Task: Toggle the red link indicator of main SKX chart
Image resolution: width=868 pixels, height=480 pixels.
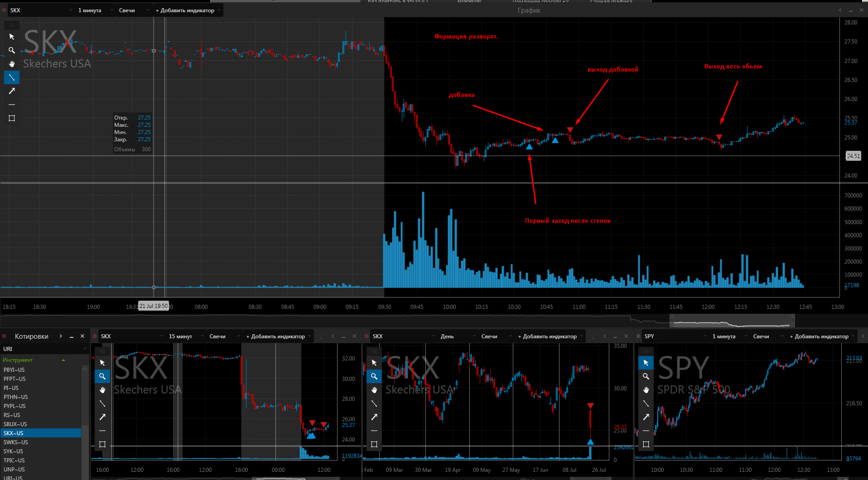Action: click(x=4, y=10)
